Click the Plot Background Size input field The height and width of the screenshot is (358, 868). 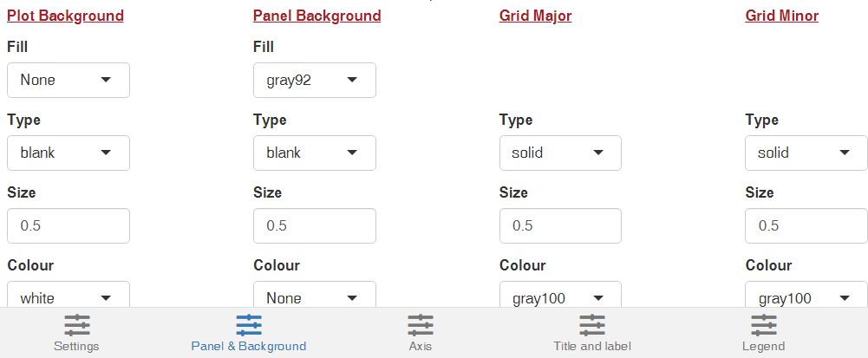point(69,225)
